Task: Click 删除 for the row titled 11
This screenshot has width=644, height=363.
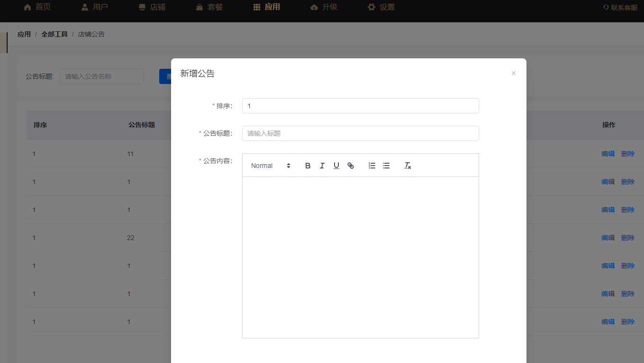Action: point(628,154)
